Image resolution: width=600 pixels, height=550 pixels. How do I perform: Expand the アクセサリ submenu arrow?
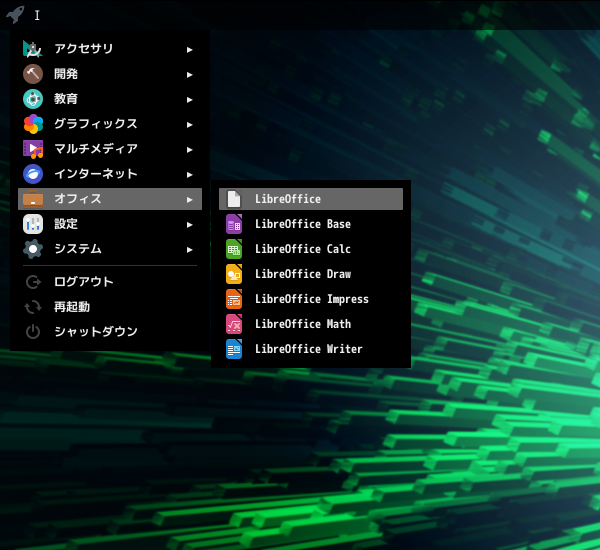click(x=189, y=50)
